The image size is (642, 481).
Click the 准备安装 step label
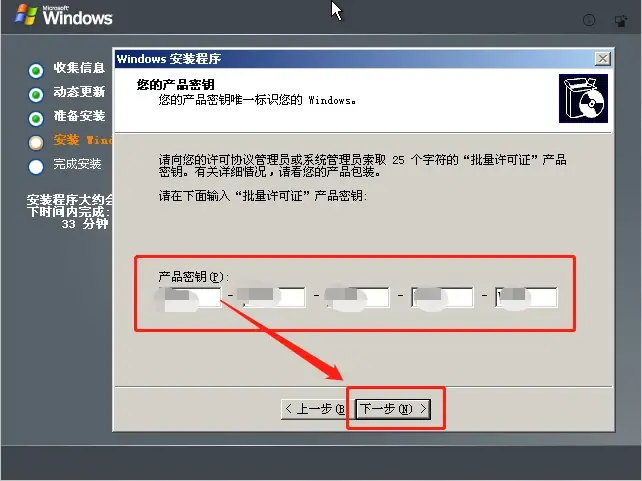click(79, 116)
